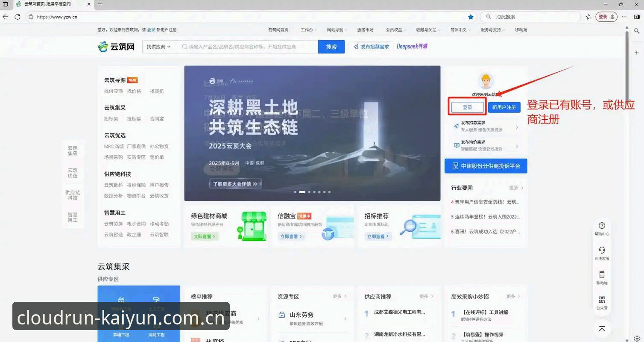Click the back-to-top arrow button
The height and width of the screenshot is (342, 644).
[602, 329]
